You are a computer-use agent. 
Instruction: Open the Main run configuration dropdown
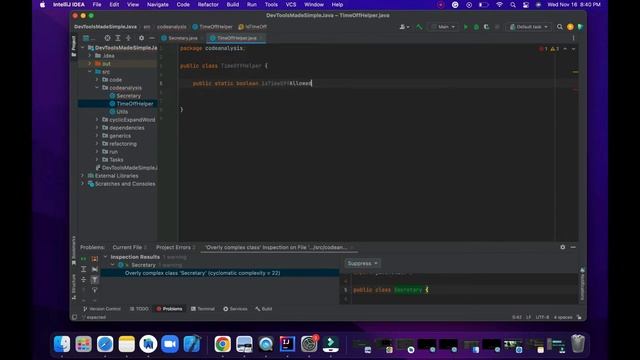tap(443, 27)
